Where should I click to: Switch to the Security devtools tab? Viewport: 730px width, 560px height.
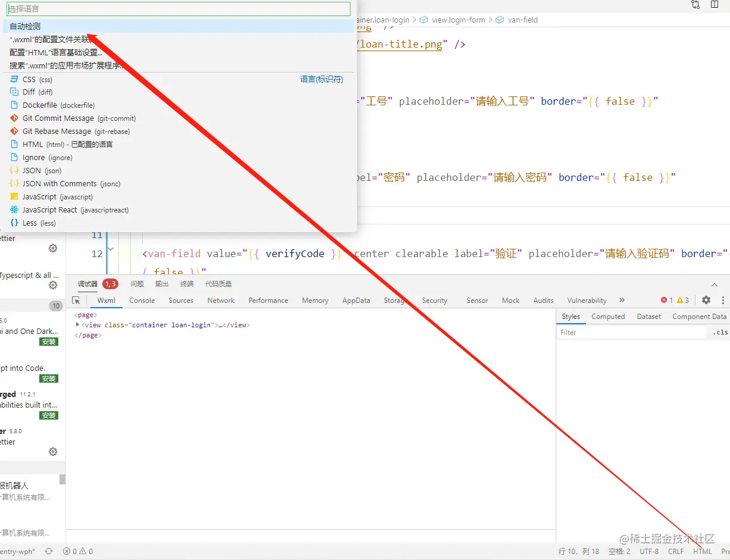point(434,301)
